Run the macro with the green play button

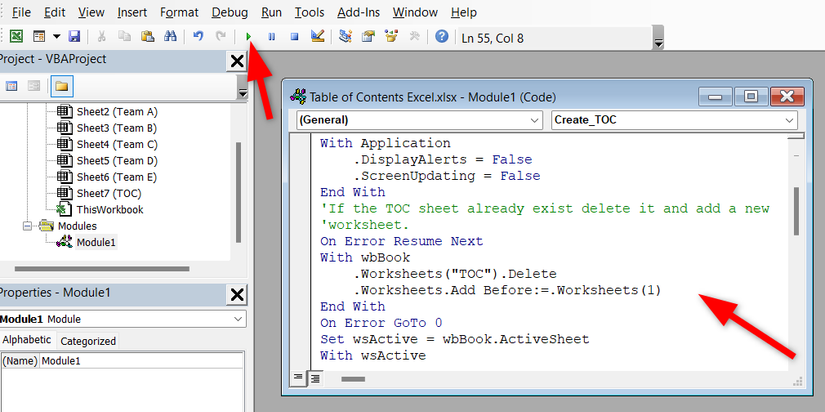(249, 37)
